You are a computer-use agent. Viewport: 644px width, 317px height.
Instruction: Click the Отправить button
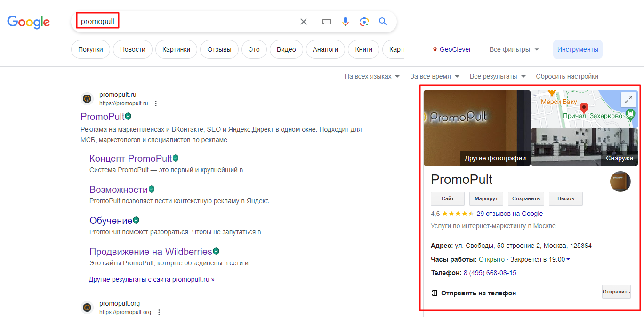point(616,292)
